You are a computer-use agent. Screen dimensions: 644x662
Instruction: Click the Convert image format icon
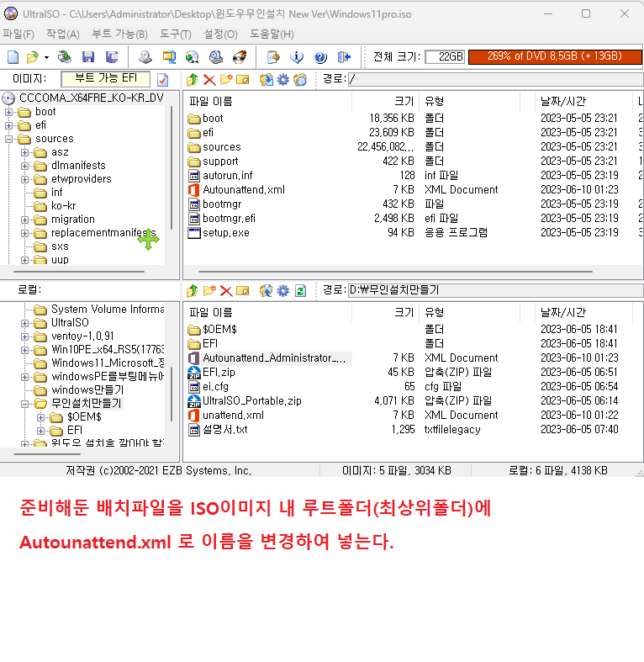[169, 56]
